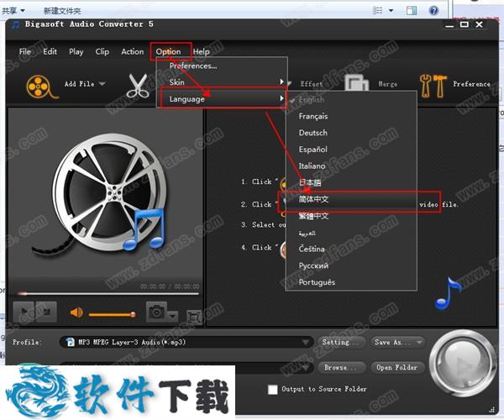Select 简体中文 language

(351, 199)
